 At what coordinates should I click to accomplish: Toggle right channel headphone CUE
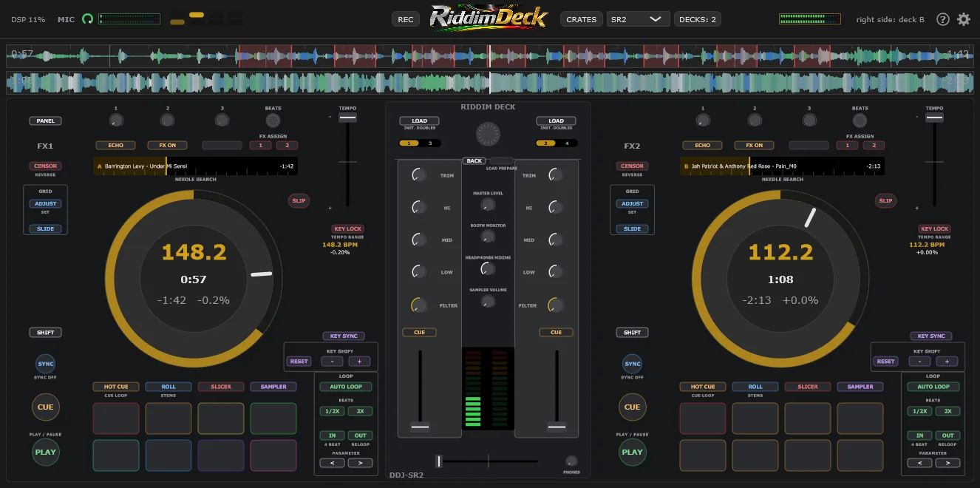tap(556, 332)
